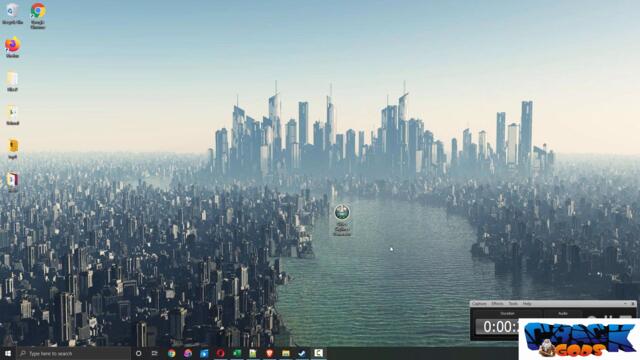Image resolution: width=640 pixels, height=360 pixels.
Task: Launch Chrome from the taskbar
Action: [x=171, y=353]
